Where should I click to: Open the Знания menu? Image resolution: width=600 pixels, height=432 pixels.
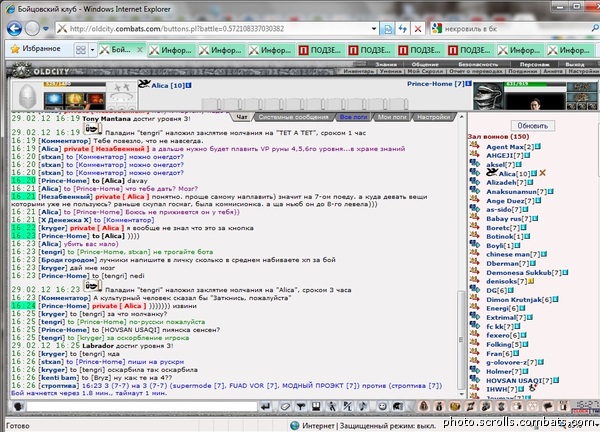[386, 64]
